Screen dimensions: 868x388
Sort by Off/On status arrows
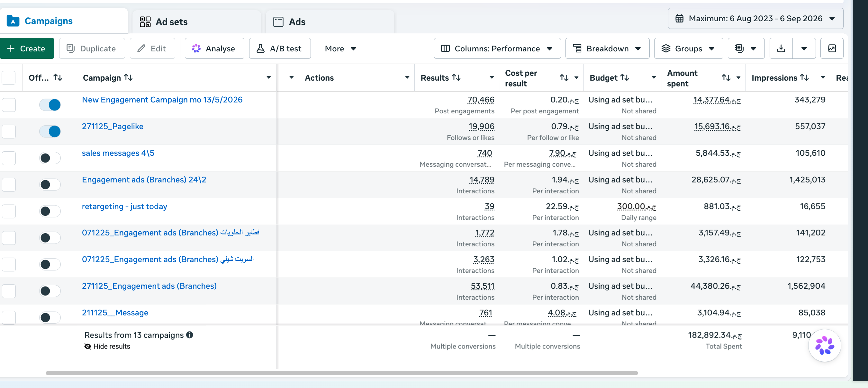[58, 77]
